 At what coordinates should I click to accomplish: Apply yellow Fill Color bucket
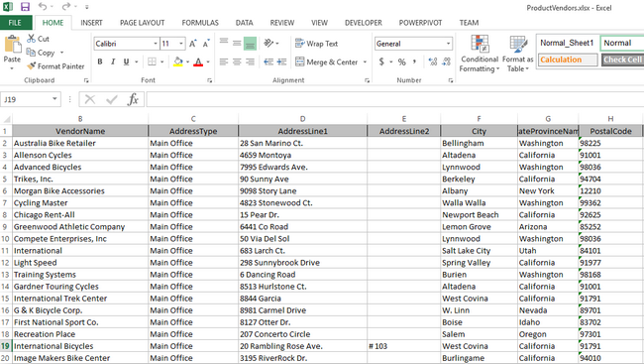[178, 62]
